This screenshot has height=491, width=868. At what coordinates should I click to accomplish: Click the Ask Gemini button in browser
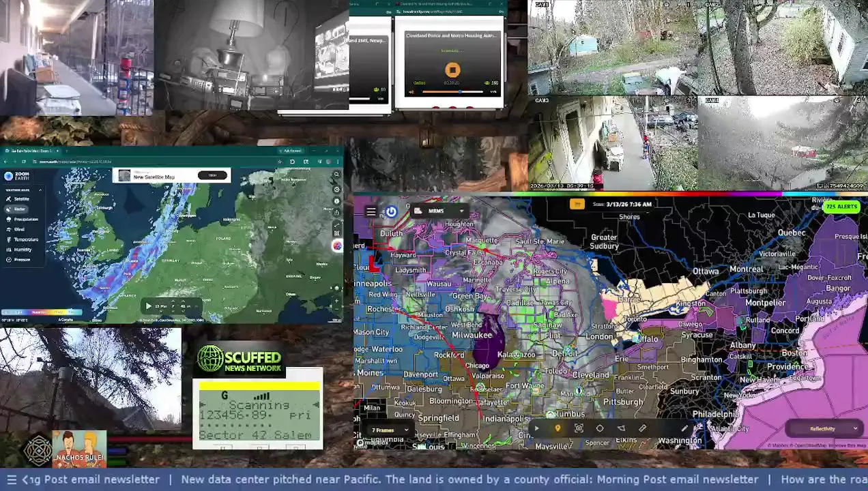point(293,151)
